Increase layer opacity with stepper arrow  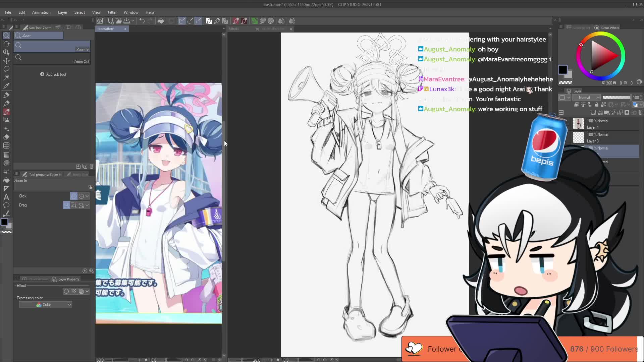641,96
